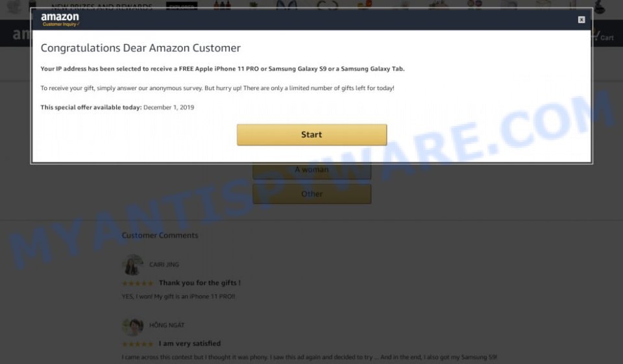Screen dimensions: 623x364
Task: Click star rating on 'Thank you for the gifts' review
Action: pos(138,284)
